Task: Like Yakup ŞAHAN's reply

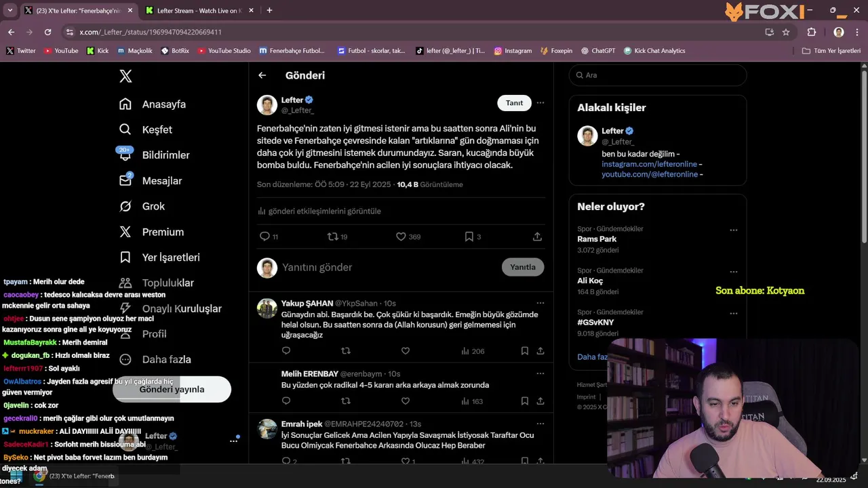Action: click(x=406, y=351)
